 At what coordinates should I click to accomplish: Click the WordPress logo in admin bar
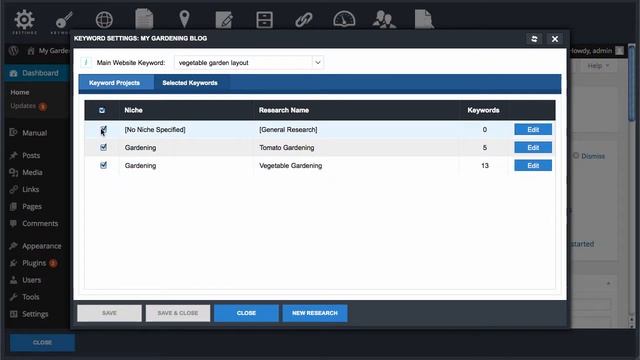[13, 51]
